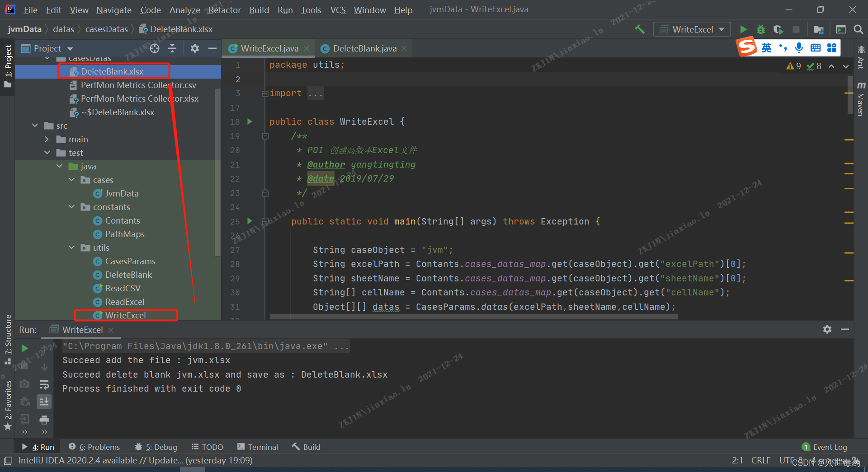The image size is (868, 472).
Task: Toggle tool window quick access icon
Action: pos(8,461)
